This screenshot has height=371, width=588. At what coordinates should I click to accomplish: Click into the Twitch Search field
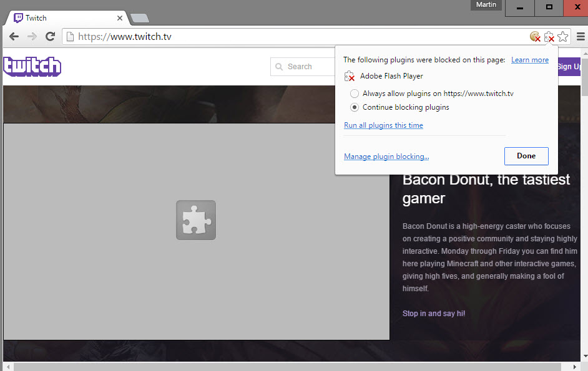point(302,67)
